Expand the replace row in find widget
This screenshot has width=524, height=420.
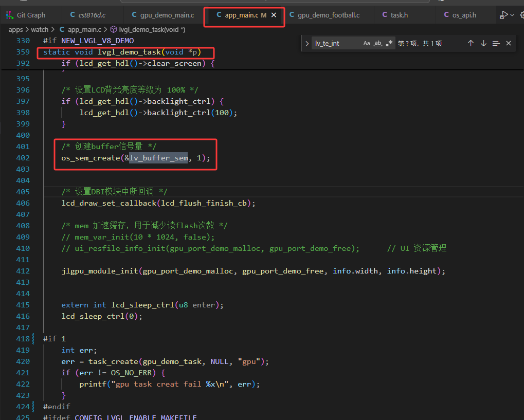[x=307, y=43]
